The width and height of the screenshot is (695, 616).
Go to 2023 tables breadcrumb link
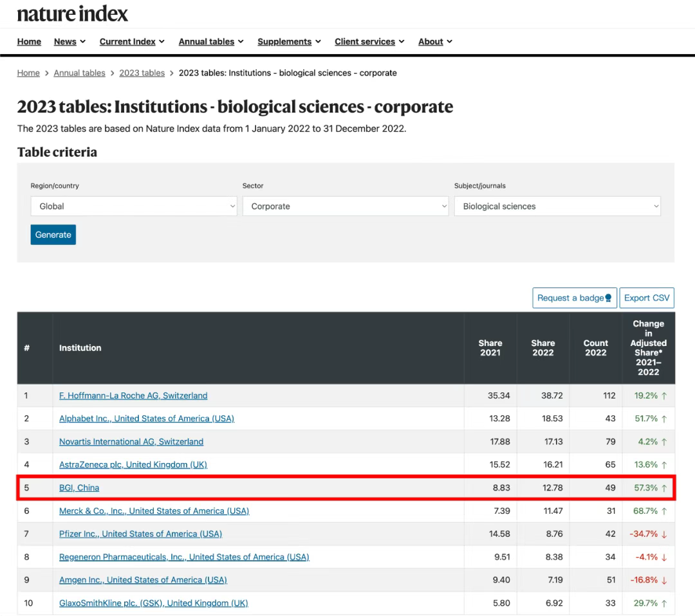coord(142,73)
